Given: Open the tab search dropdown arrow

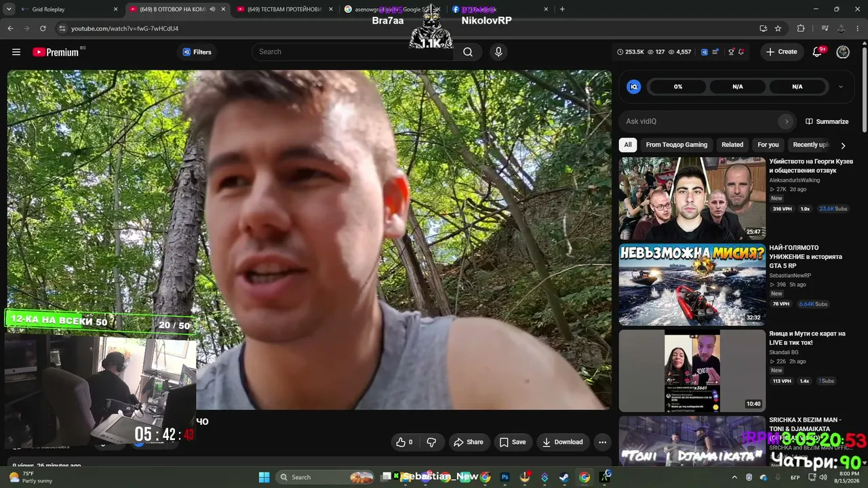Looking at the screenshot, I should point(8,9).
